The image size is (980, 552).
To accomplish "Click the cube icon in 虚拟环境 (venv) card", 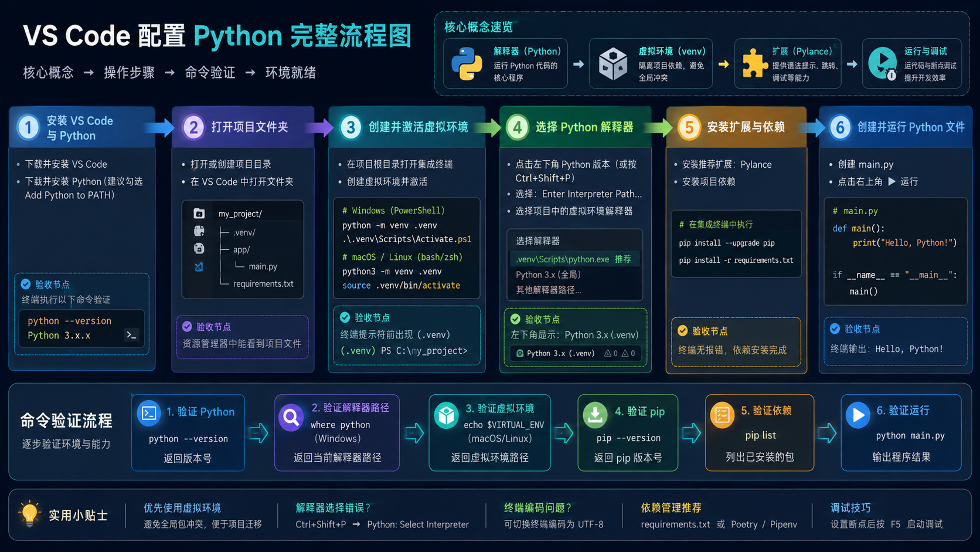I will click(613, 64).
